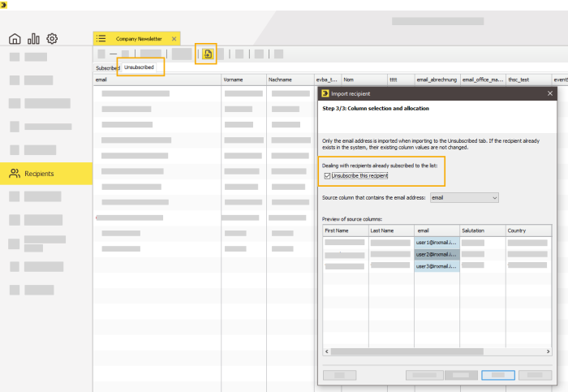Screen dimensions: 568x392
Task: Close the Import recipient dialog
Action: 550,93
